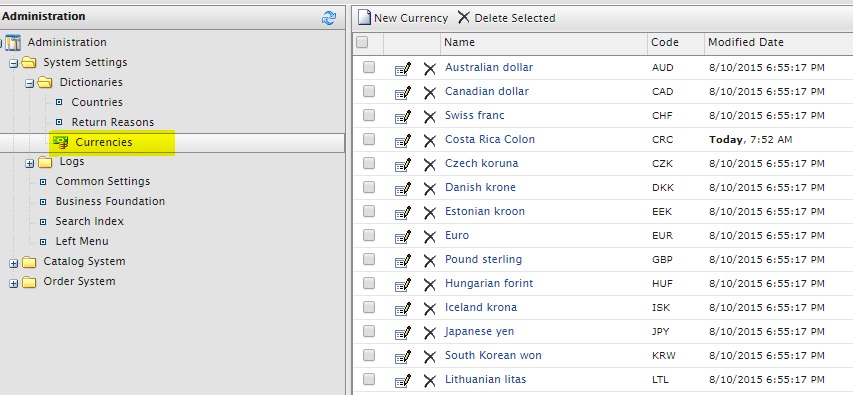This screenshot has height=395, width=853.
Task: Click the delete X icon for Lithuanian litas
Action: pos(430,380)
